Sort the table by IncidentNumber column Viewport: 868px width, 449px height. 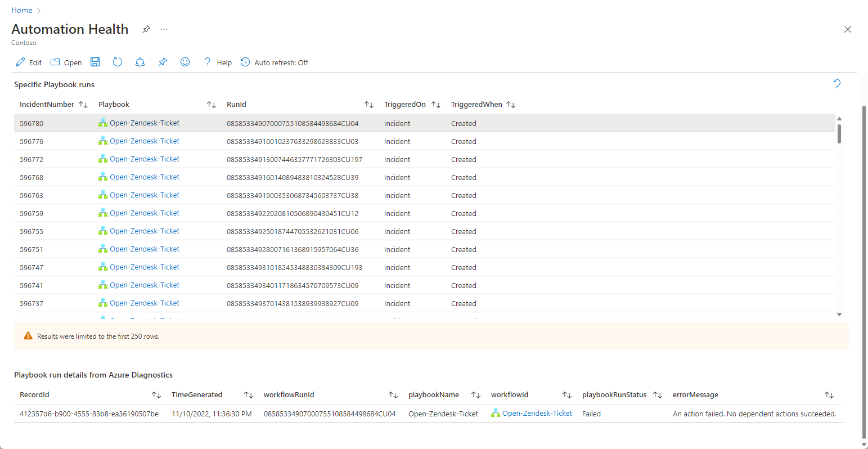coord(83,105)
